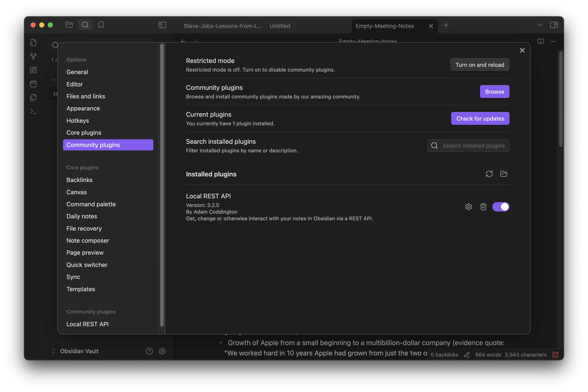
Task: Open graph view from left ribbon
Action: point(33,56)
